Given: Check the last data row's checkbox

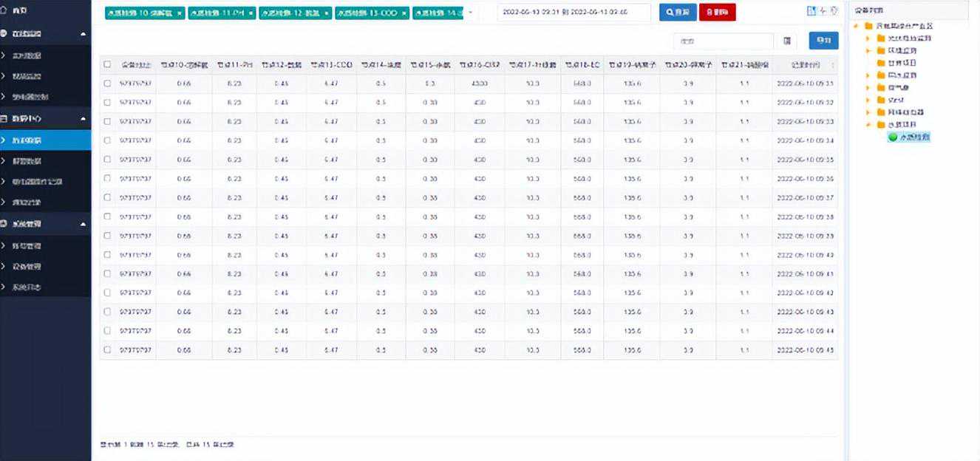Looking at the screenshot, I should pyautogui.click(x=107, y=349).
